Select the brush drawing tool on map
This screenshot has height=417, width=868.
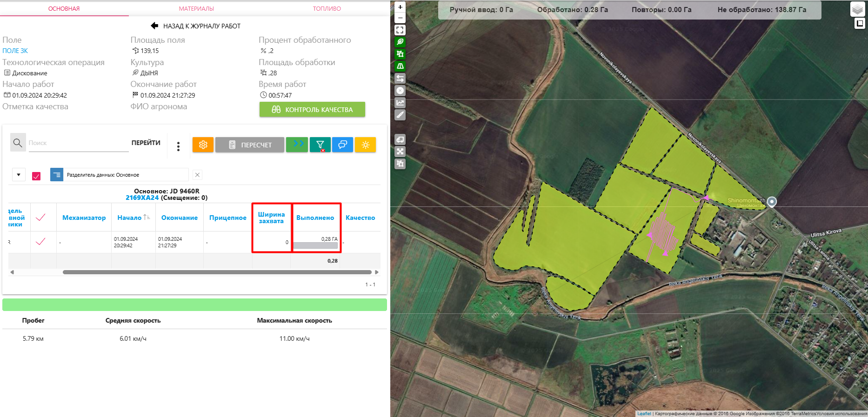400,115
